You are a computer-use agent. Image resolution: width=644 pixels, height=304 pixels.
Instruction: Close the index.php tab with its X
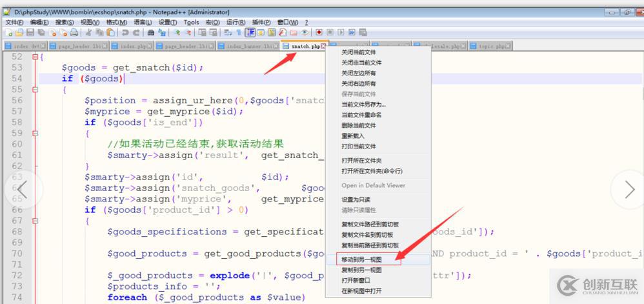[150, 46]
